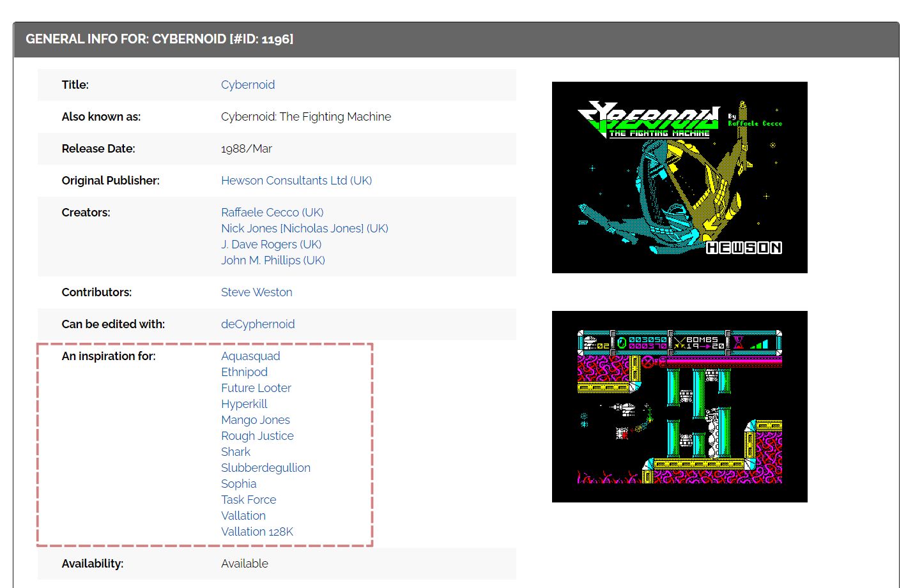Open the Future Looter game link
Viewport: 922px width, 588px height.
click(x=256, y=388)
